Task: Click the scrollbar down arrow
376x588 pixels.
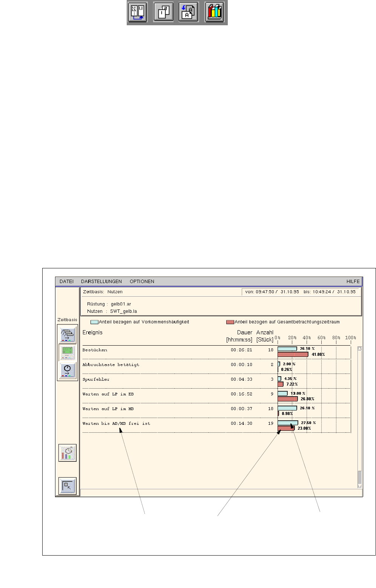Action: [360, 486]
